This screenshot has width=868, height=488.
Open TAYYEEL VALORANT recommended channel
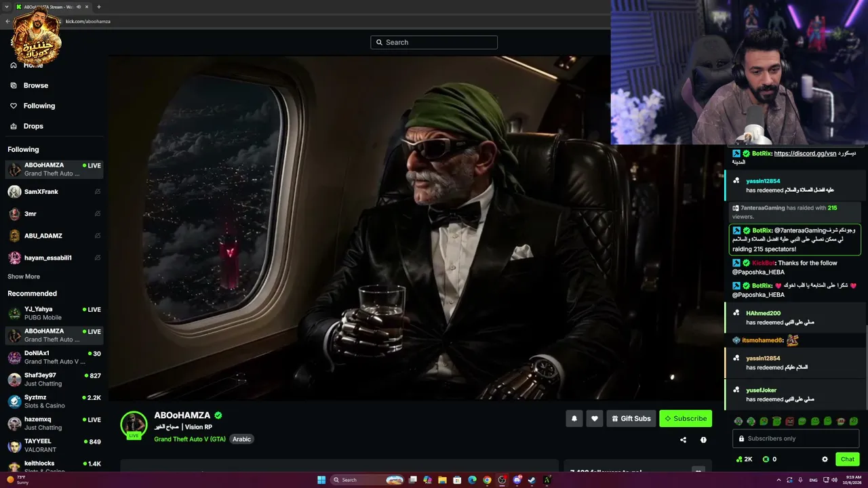(54, 445)
